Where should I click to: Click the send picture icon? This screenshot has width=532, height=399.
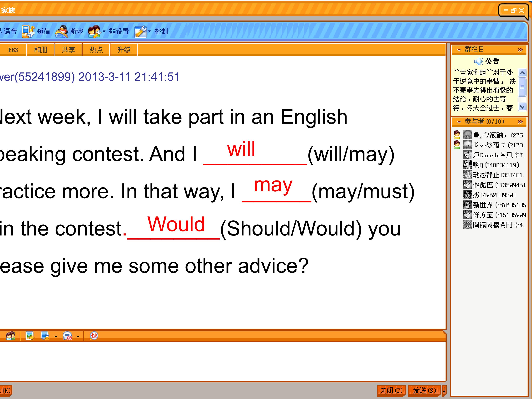point(30,335)
